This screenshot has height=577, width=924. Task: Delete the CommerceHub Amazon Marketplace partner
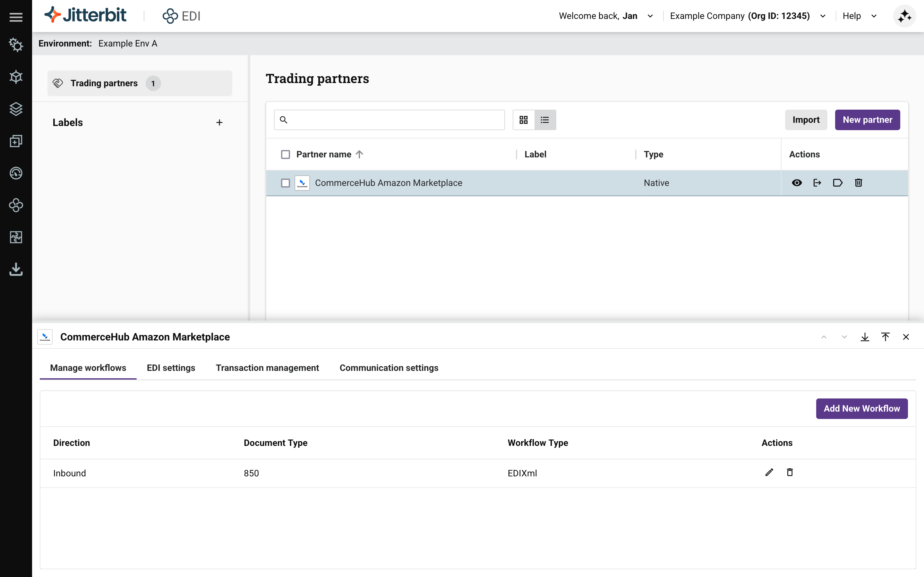click(858, 183)
